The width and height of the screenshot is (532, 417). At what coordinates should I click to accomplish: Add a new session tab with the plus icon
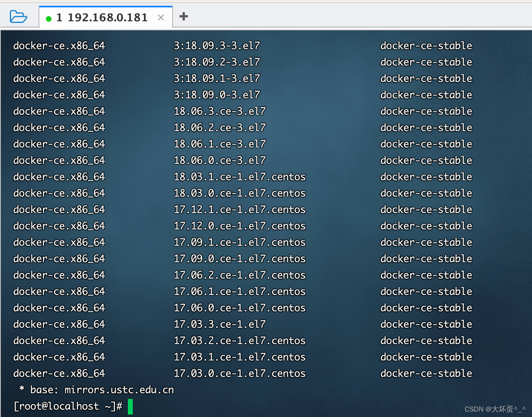(184, 16)
